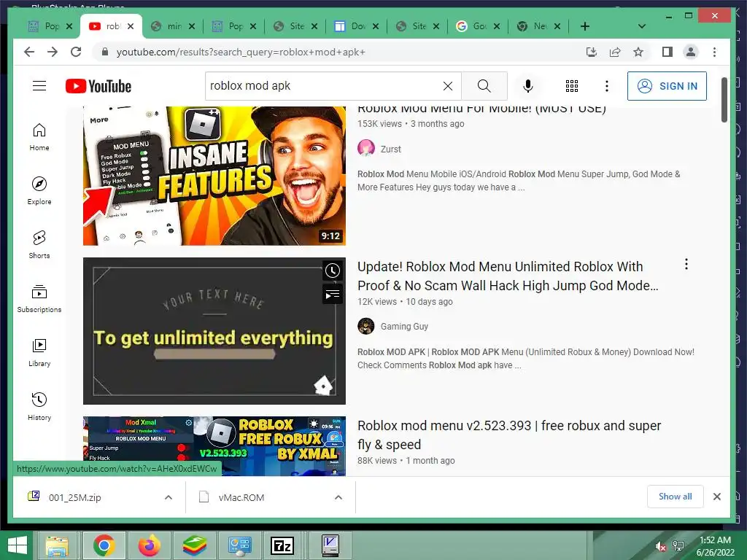Open INSANE FEATURES video thumbnail

214,176
